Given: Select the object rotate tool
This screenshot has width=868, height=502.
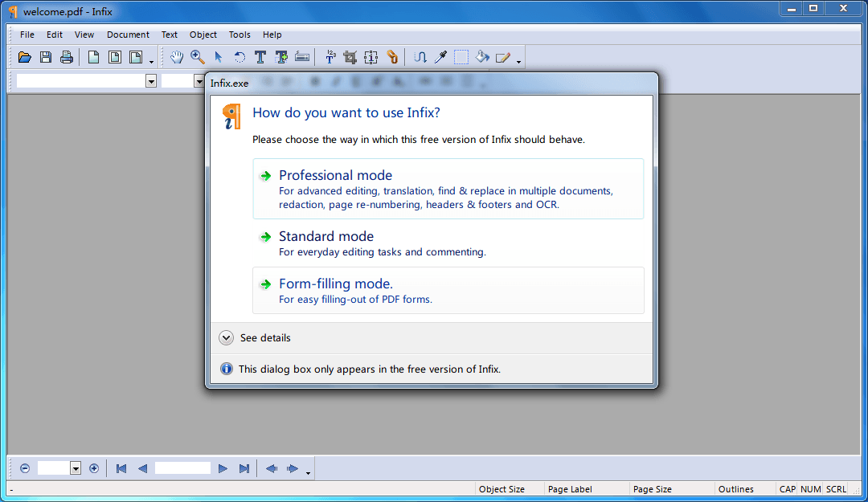Looking at the screenshot, I should (239, 57).
